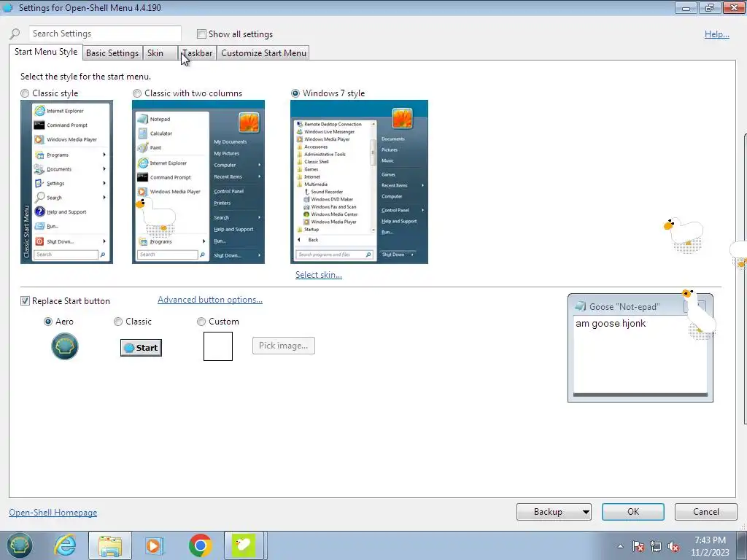
Task: Click the Open-Shell title bar icon
Action: [8, 7]
